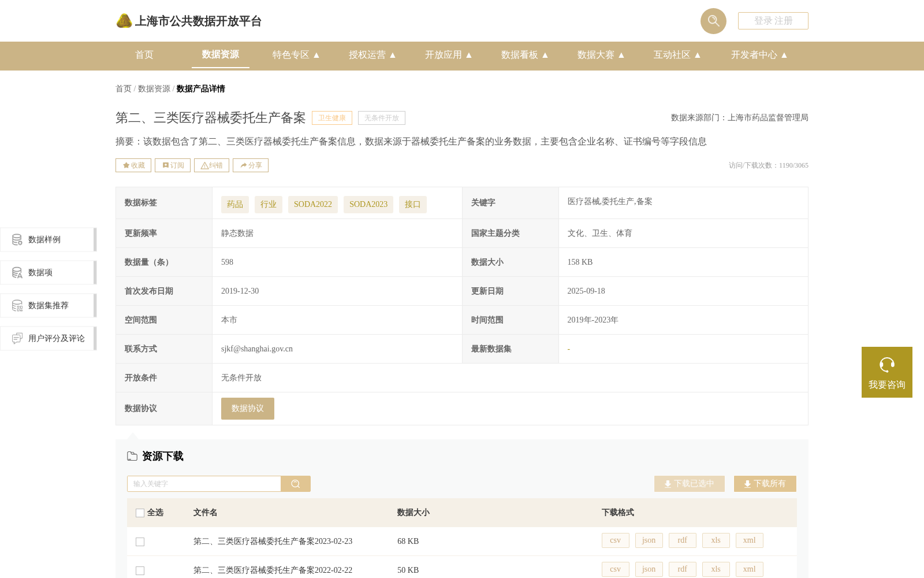Click the 收藏 star button
Screen dimensions: 924x578
[133, 165]
